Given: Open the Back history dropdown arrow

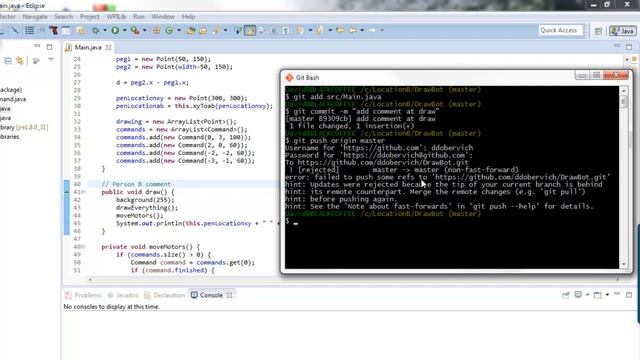Looking at the screenshot, I should click(x=362, y=30).
